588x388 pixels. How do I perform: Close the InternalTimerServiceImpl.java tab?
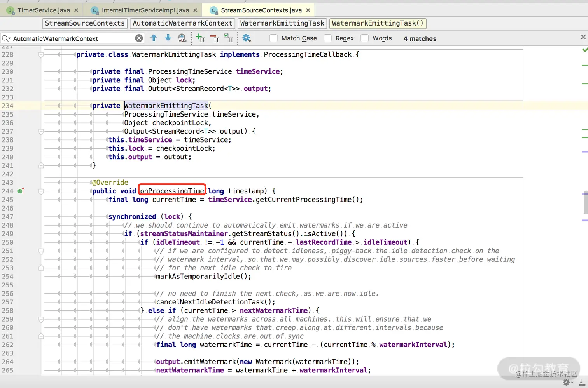[x=195, y=10]
